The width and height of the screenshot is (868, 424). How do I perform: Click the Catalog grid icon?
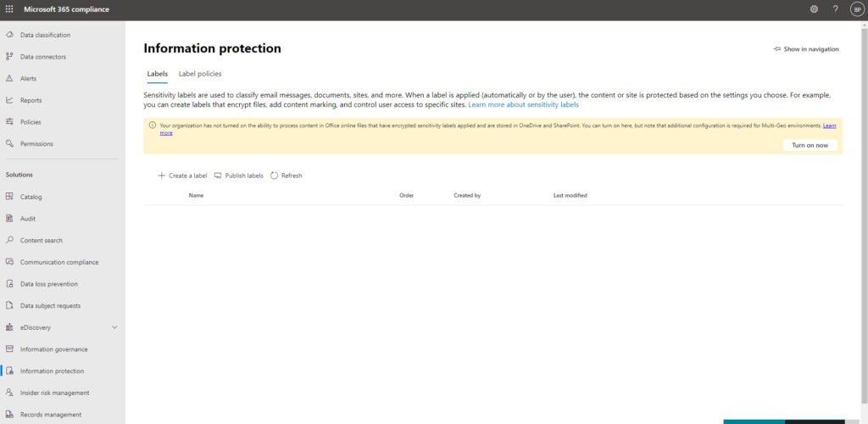tap(8, 197)
